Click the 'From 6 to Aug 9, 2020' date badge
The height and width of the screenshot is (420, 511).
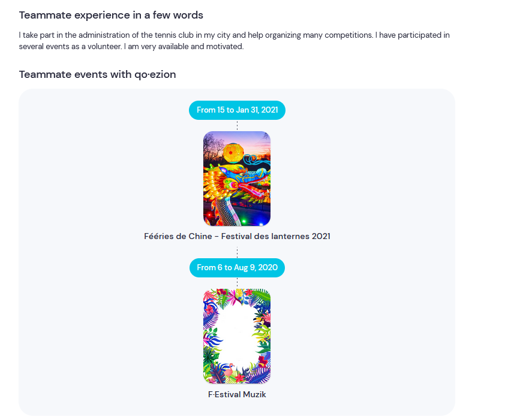pos(238,268)
